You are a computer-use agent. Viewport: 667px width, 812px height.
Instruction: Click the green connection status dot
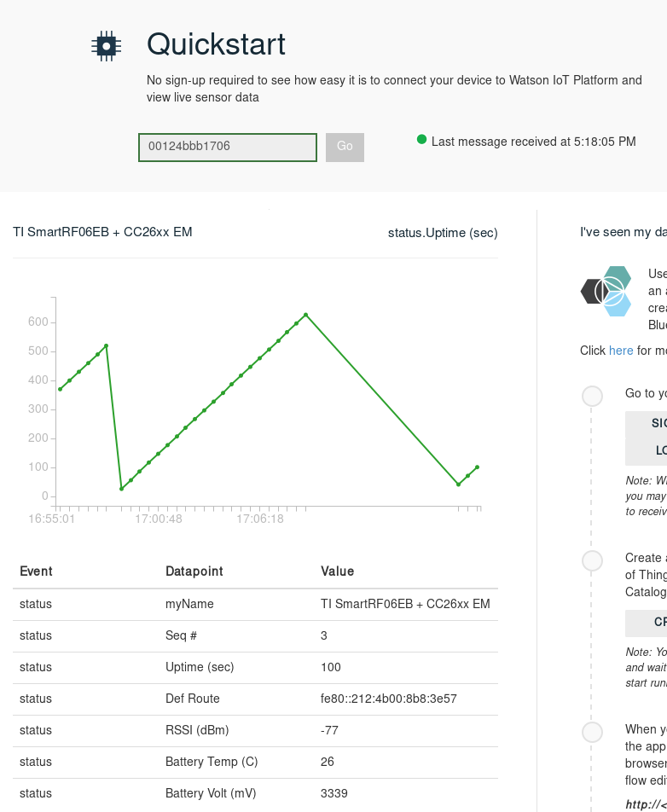coord(421,139)
